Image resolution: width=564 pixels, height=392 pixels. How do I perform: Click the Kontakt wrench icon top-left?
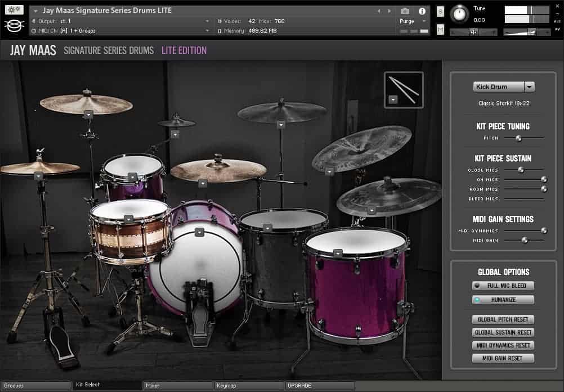pos(14,10)
